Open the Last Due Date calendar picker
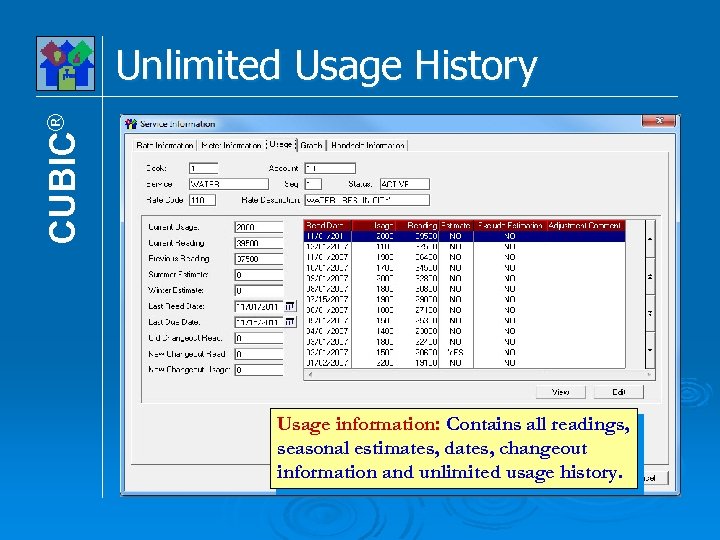The height and width of the screenshot is (540, 720). coord(290,322)
